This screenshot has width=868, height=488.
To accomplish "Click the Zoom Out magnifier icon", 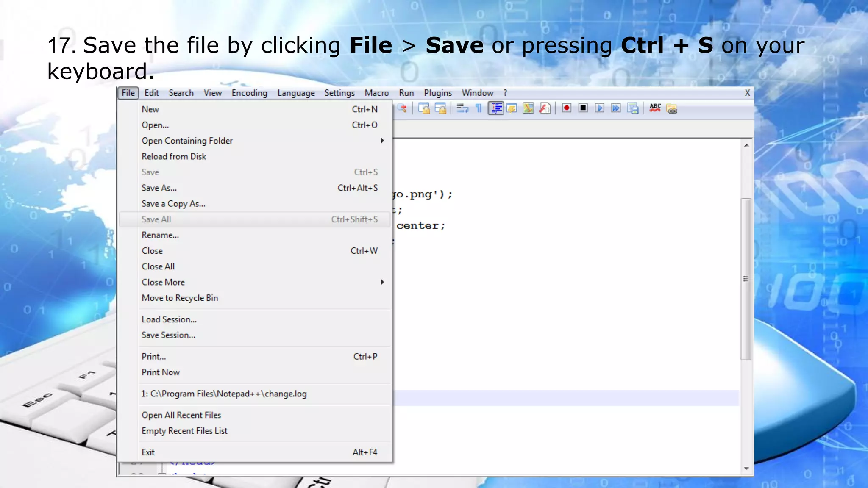I will point(402,108).
